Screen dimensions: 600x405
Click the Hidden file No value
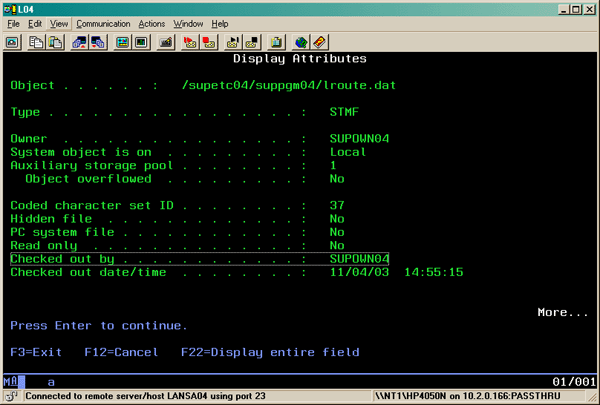337,219
